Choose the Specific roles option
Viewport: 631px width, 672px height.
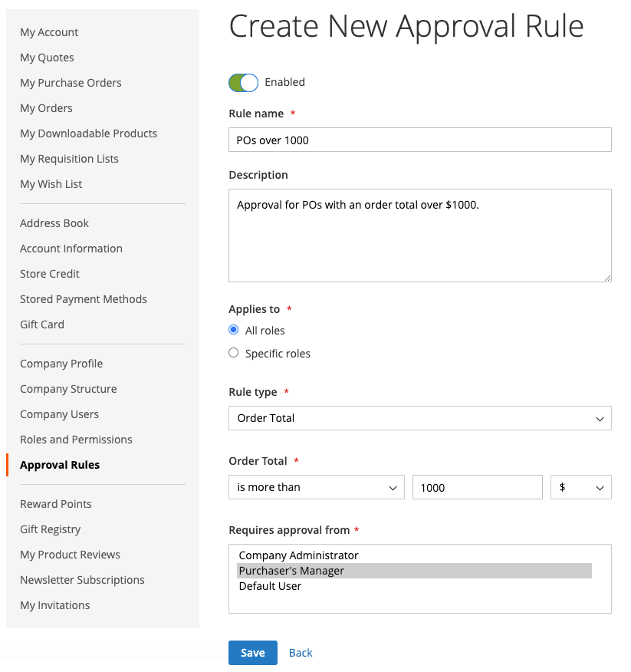234,353
